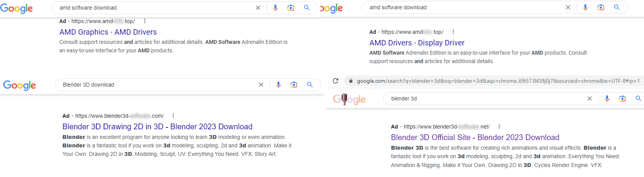Screen dimensions: 644x177
Task: Start voice search above the 'AMD Graphics - AMD Drivers' ad
Action: click(275, 8)
